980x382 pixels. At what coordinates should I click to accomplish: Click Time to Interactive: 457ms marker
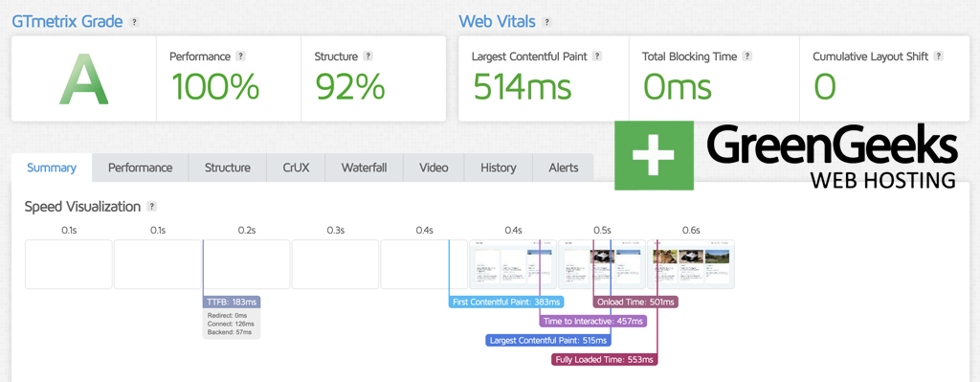[x=593, y=322]
